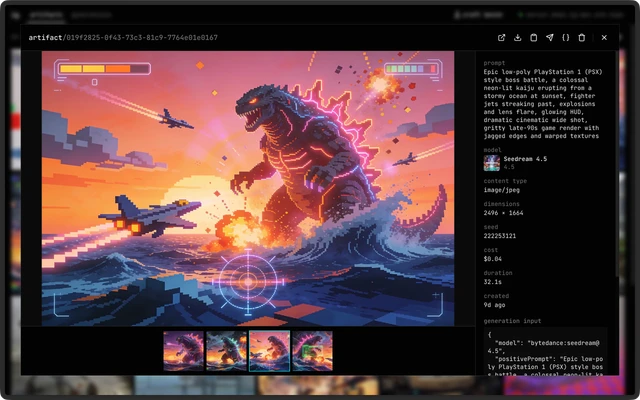Click the generation input JSON code block

pos(545,351)
